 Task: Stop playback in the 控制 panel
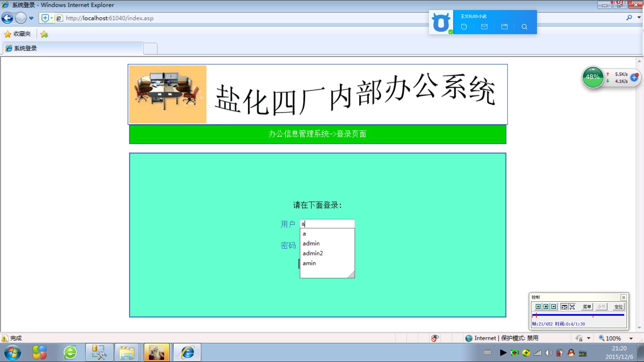click(546, 307)
